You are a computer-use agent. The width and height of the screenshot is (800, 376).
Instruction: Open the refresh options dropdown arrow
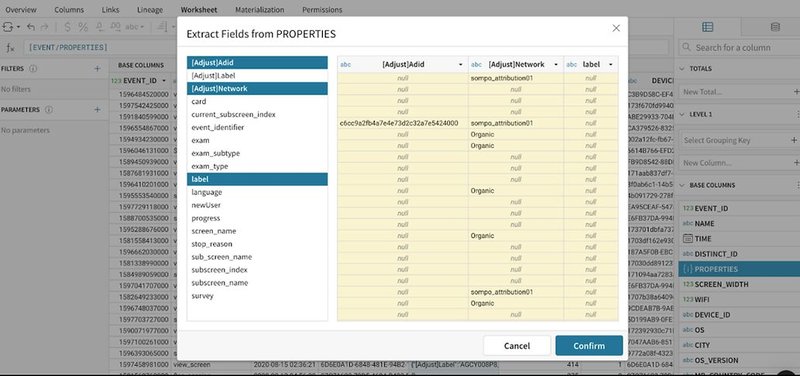(18, 27)
